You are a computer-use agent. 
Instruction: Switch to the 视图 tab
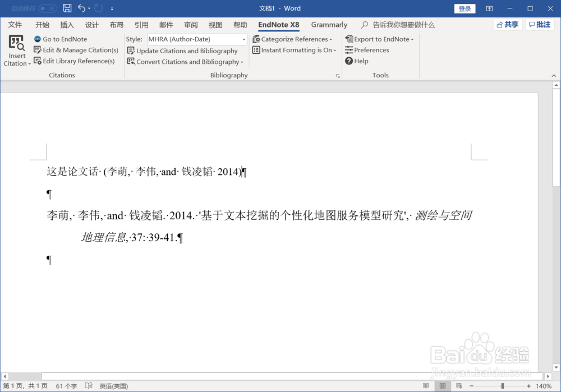215,25
